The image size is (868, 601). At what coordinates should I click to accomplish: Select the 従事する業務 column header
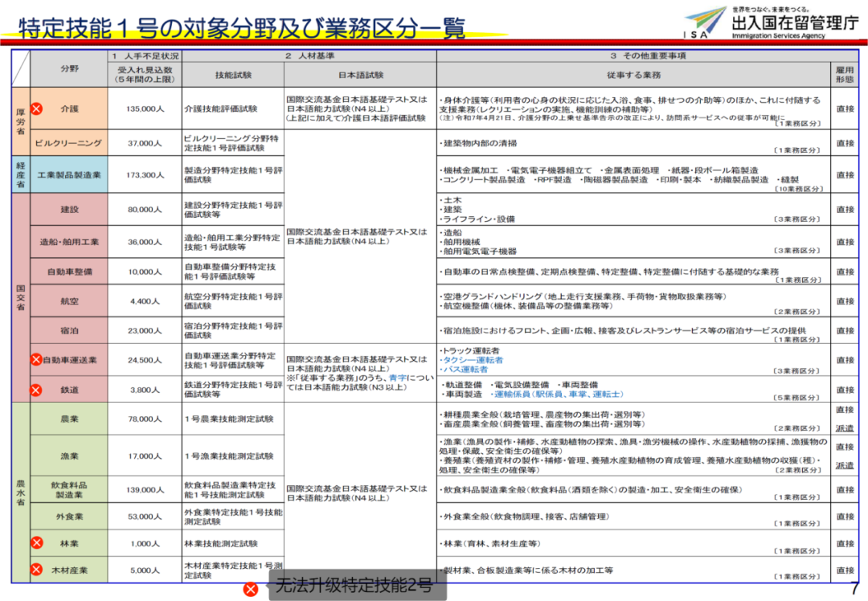click(633, 75)
